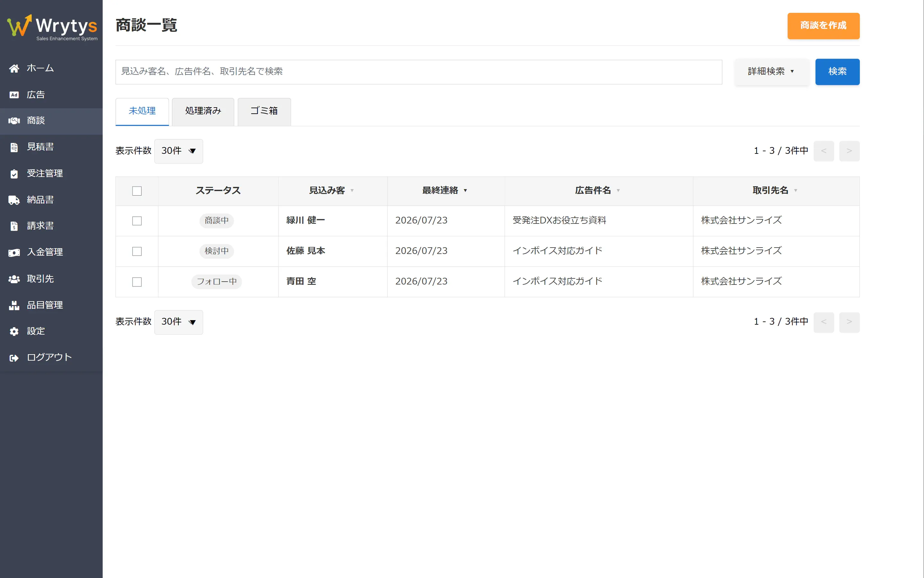The height and width of the screenshot is (578, 924).
Task: Select ログアウト in sidebar
Action: click(x=51, y=358)
